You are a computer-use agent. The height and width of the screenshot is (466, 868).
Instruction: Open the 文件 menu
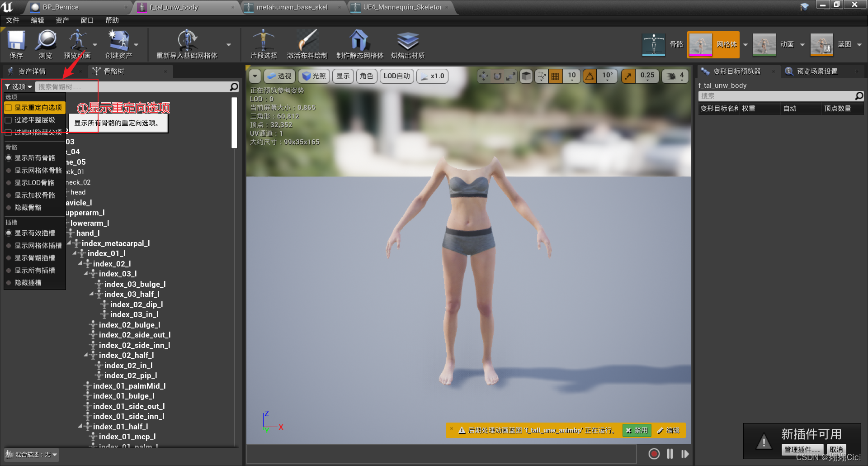pyautogui.click(x=12, y=20)
